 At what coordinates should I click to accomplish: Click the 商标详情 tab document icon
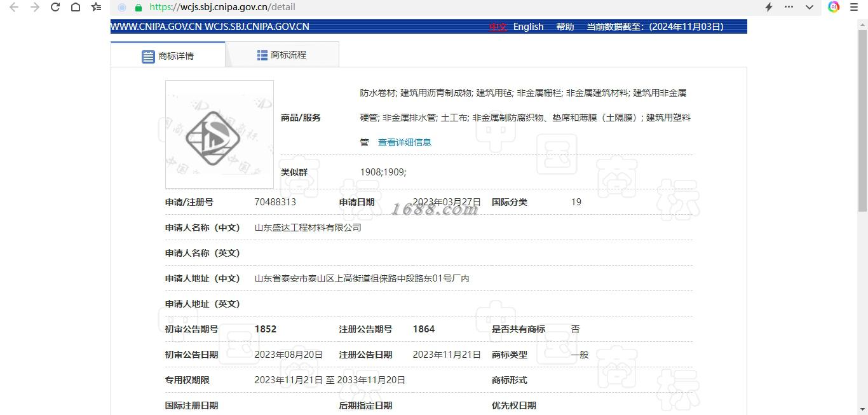click(148, 57)
